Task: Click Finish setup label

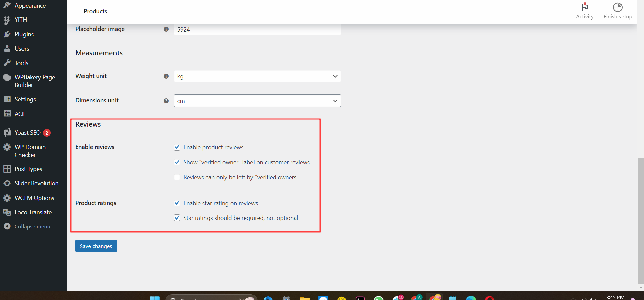Action: 618,17
